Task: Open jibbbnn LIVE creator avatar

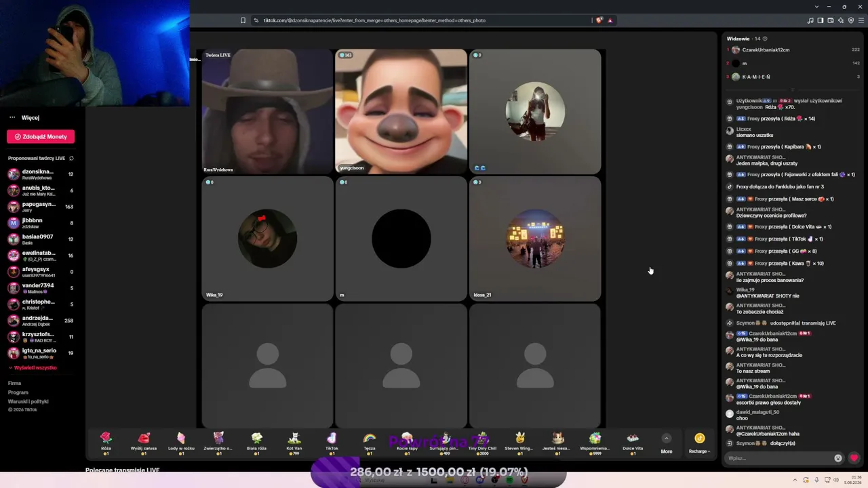Action: (14, 223)
